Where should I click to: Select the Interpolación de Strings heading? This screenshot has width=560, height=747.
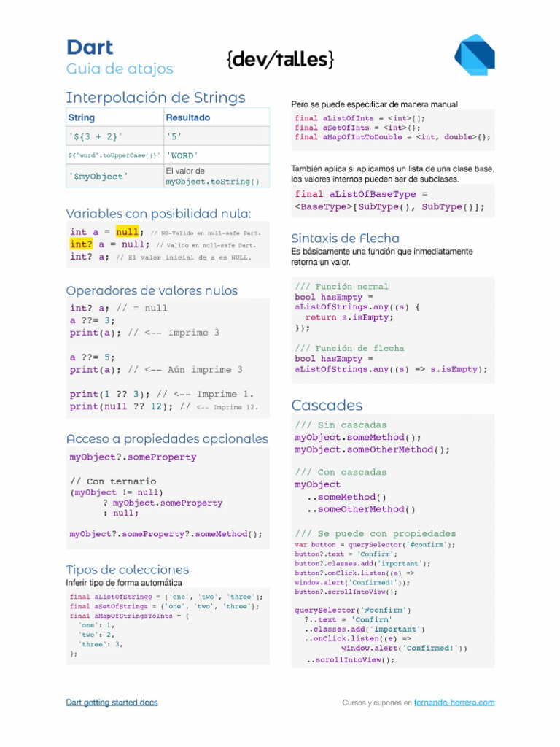click(155, 98)
